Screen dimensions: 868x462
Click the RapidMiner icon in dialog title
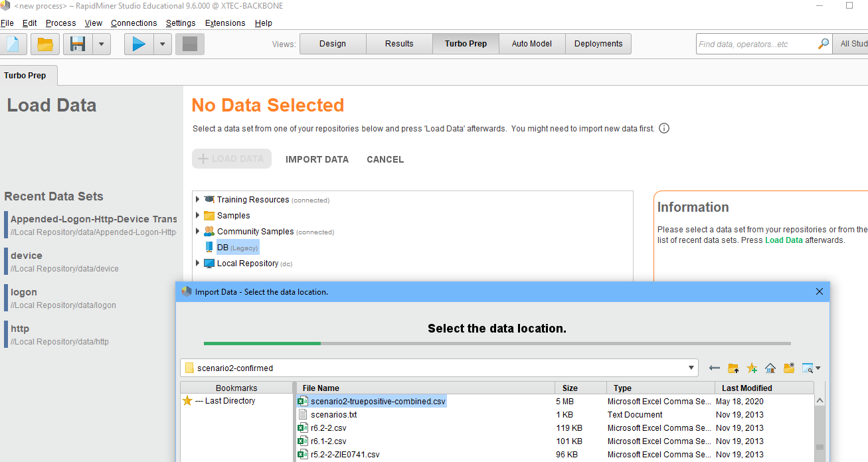coord(186,291)
